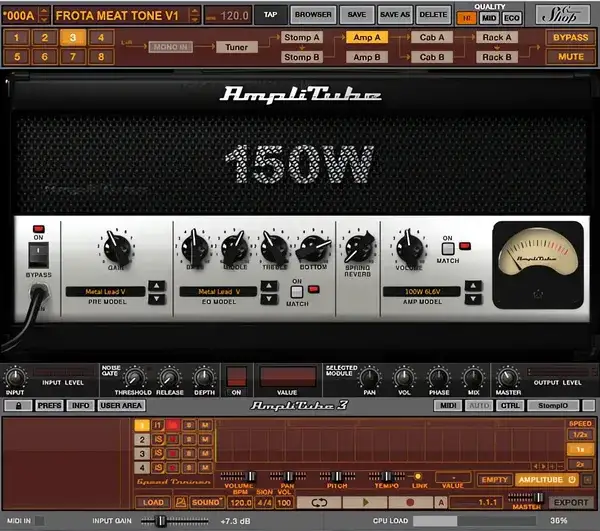Click the metronome icon next to LOAD
This screenshot has height=531, width=600.
[180, 502]
